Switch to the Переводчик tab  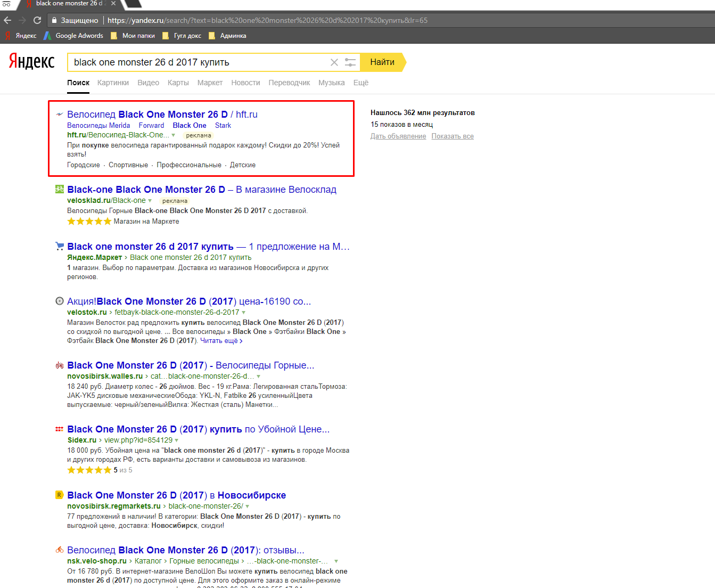click(289, 83)
